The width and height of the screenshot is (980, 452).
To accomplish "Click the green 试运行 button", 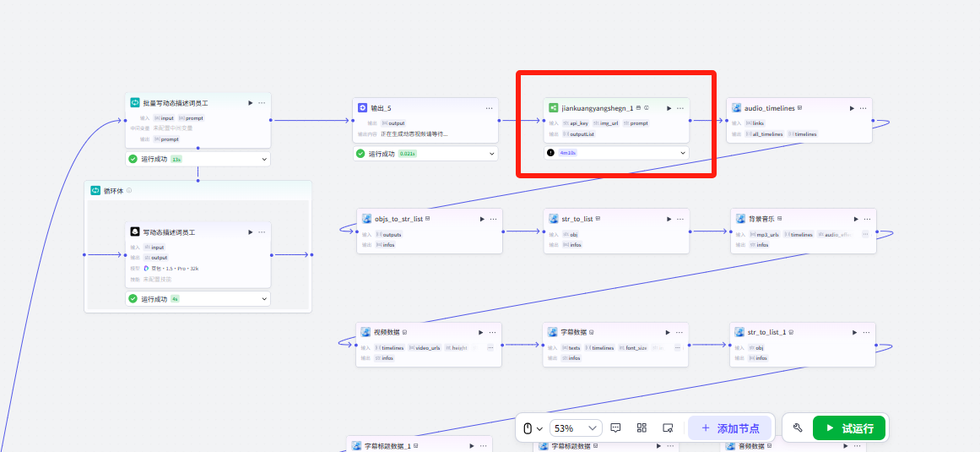I will (848, 428).
